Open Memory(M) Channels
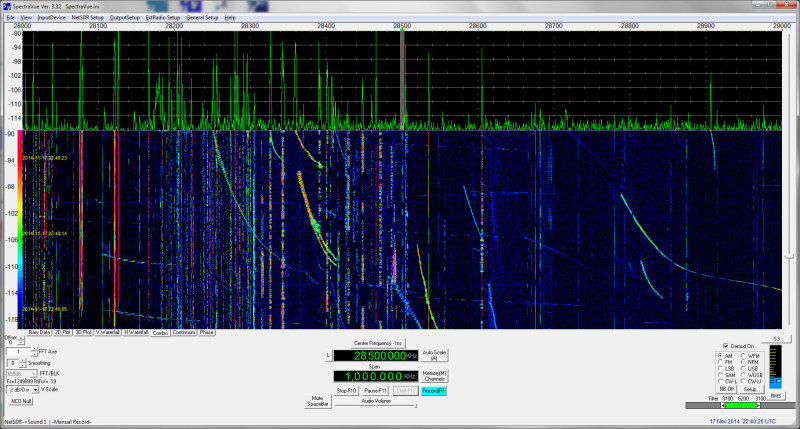 [x=434, y=376]
